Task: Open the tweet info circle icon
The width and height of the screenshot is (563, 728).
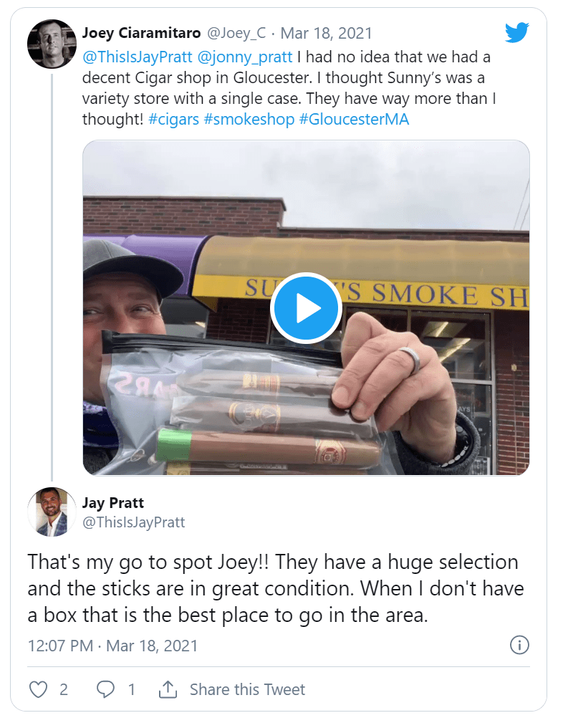Action: click(x=519, y=645)
